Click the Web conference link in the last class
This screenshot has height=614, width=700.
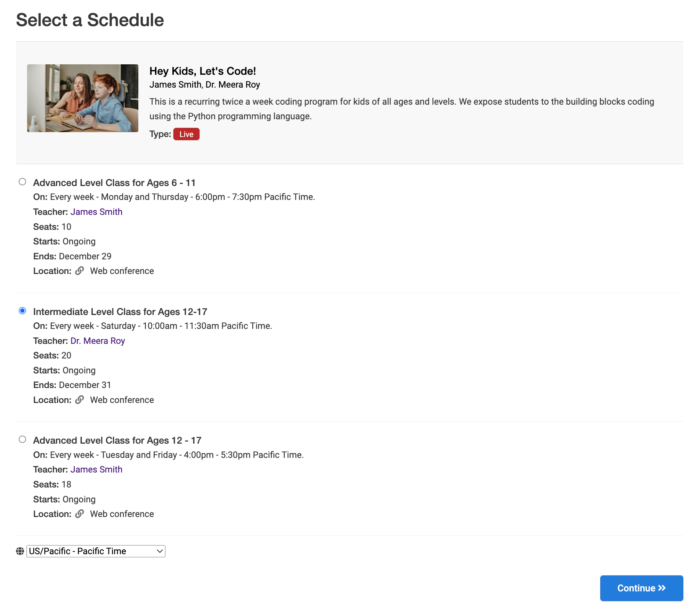tap(122, 514)
